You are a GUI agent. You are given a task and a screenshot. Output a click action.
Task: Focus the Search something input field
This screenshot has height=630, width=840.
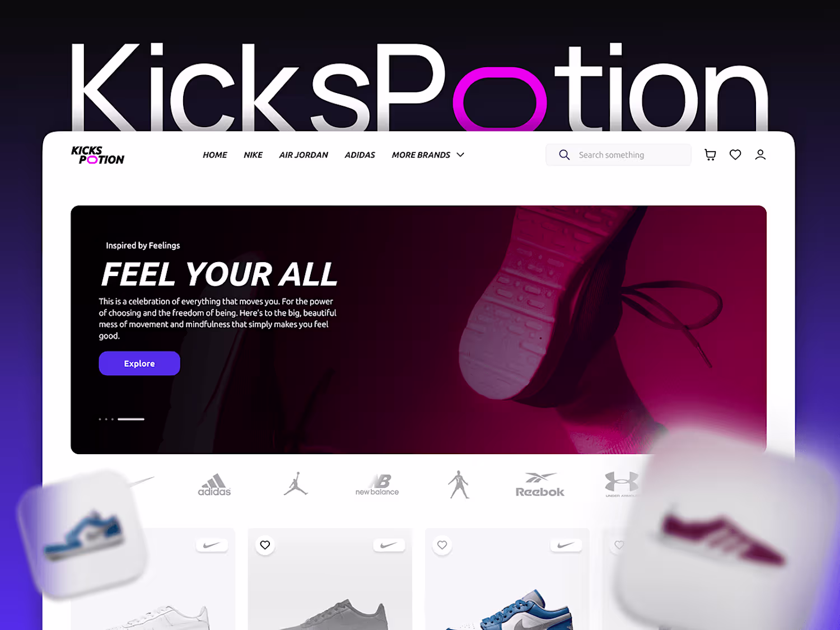[618, 155]
